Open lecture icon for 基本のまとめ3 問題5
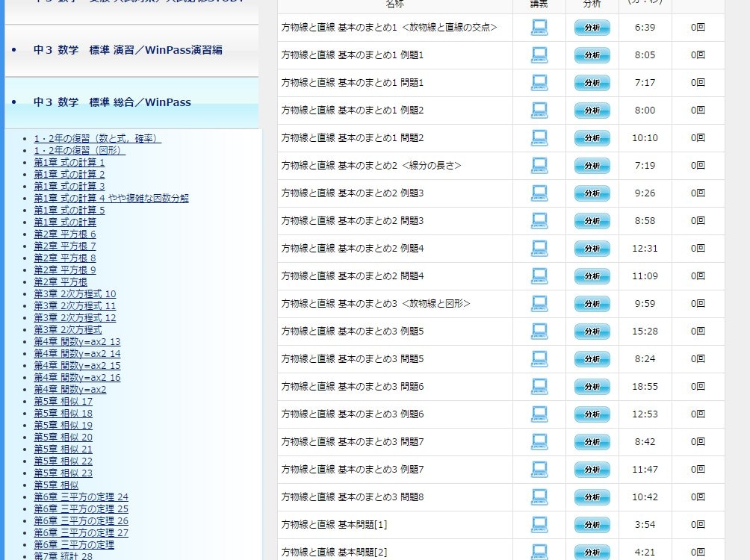 click(539, 359)
